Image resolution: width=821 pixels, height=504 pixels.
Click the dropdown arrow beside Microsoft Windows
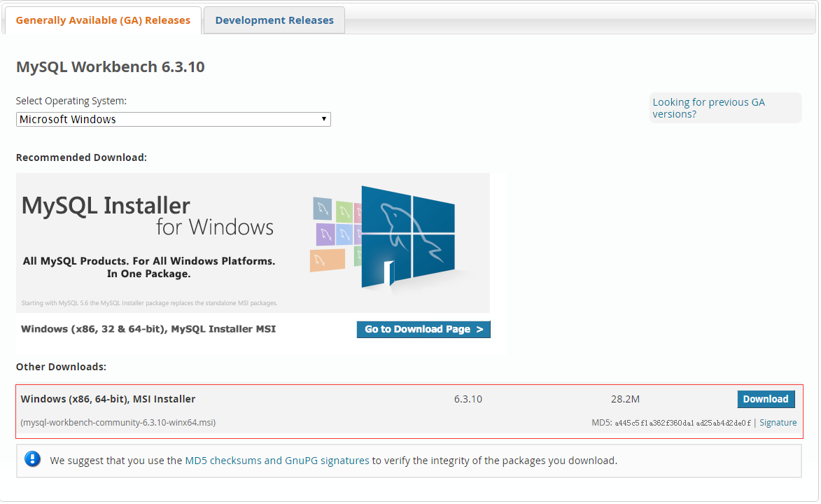[x=324, y=119]
